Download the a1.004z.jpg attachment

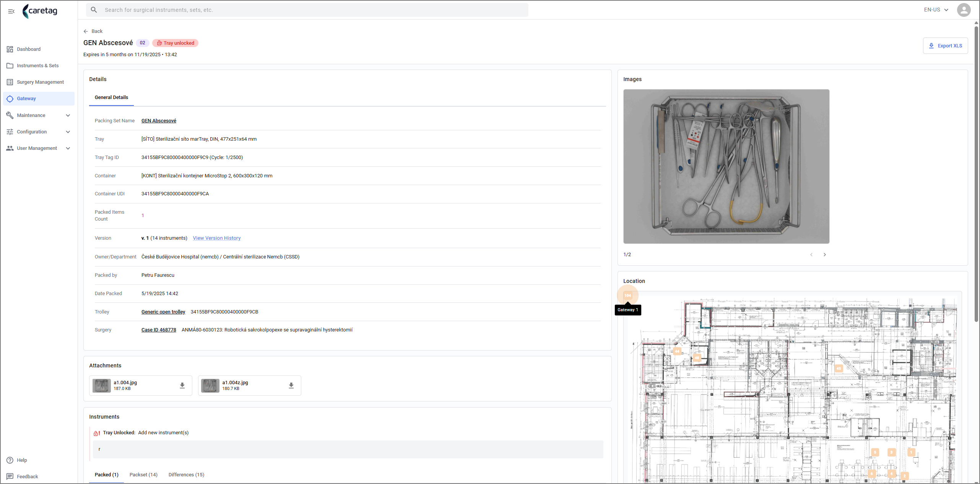(291, 385)
